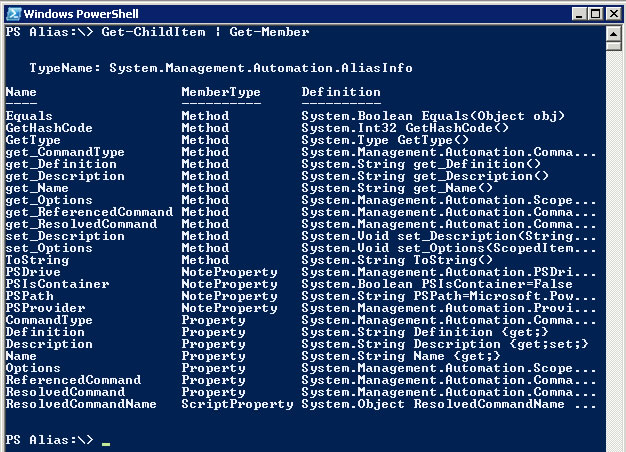Click the get_ResolvedCommand row name
The height and width of the screenshot is (452, 626).
pyautogui.click(x=81, y=224)
